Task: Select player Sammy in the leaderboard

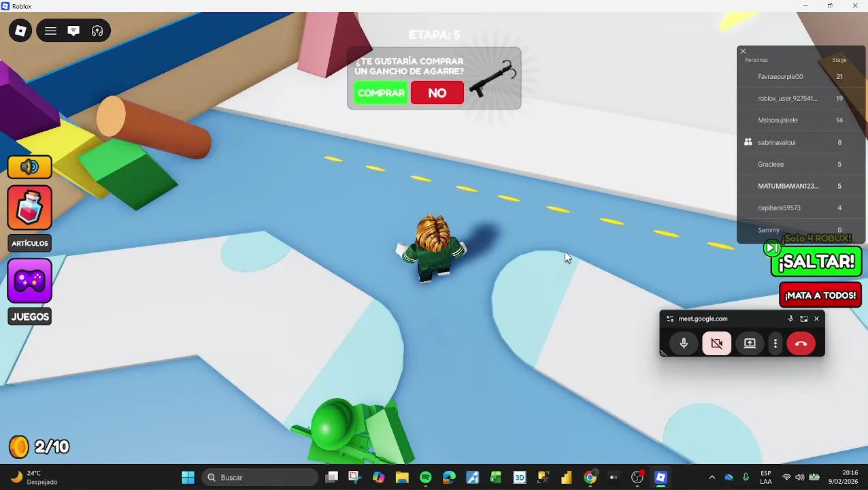Action: pos(801,230)
